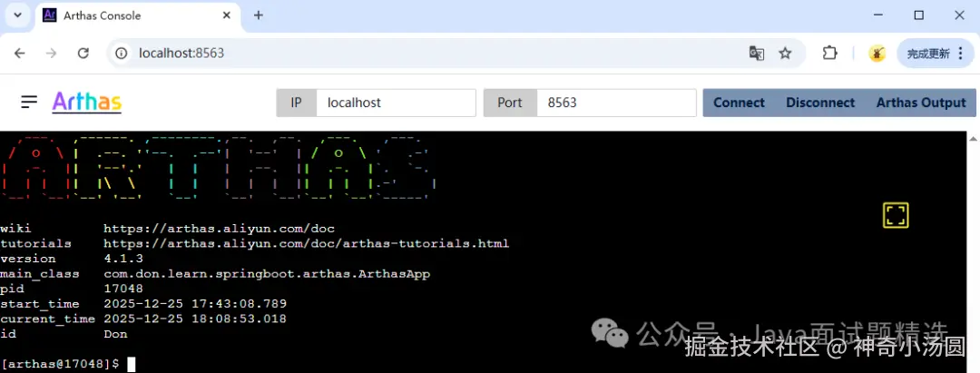Click the main_class value ArthasApp
Viewport: 980px width, 373px height.
point(267,274)
